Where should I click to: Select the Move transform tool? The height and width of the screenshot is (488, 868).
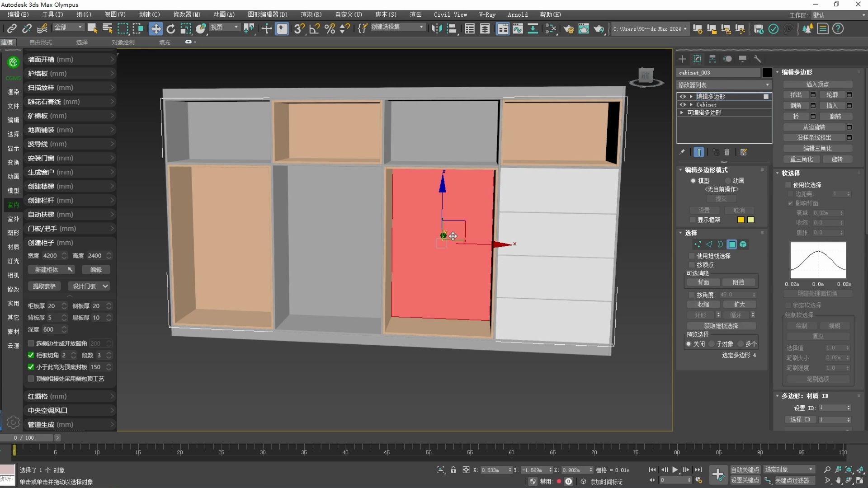(156, 29)
